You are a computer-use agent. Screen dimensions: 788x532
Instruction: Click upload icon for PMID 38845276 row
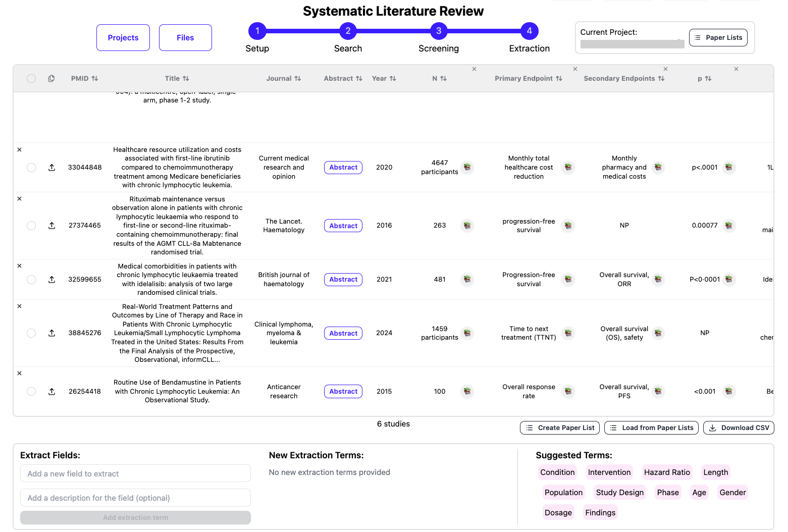51,333
